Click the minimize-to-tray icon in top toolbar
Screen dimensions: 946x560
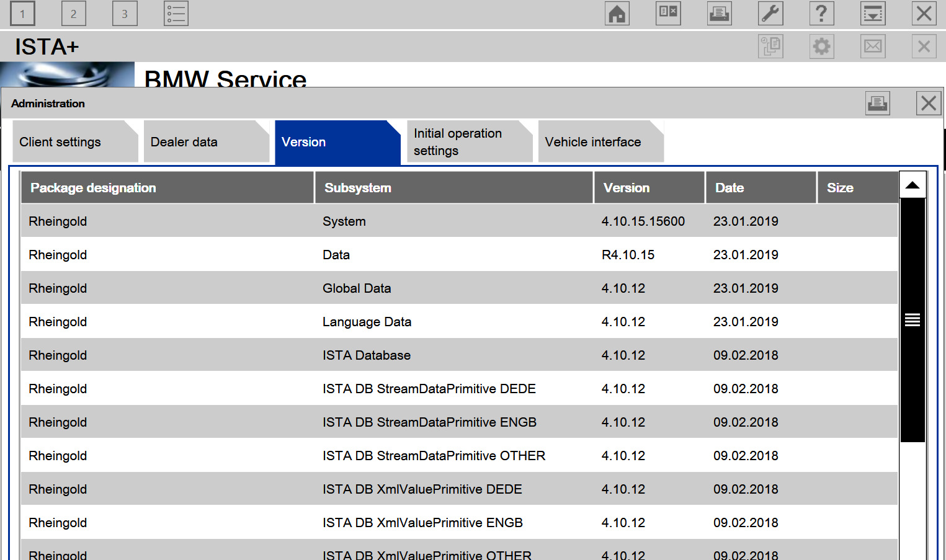coord(873,14)
